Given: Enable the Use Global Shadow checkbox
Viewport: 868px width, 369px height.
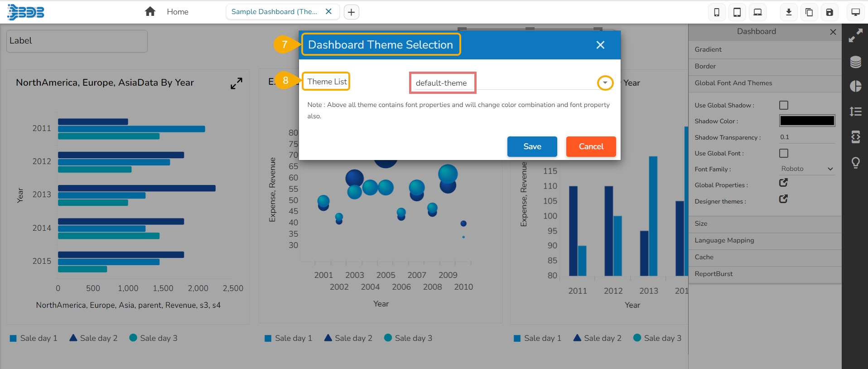Looking at the screenshot, I should 784,105.
